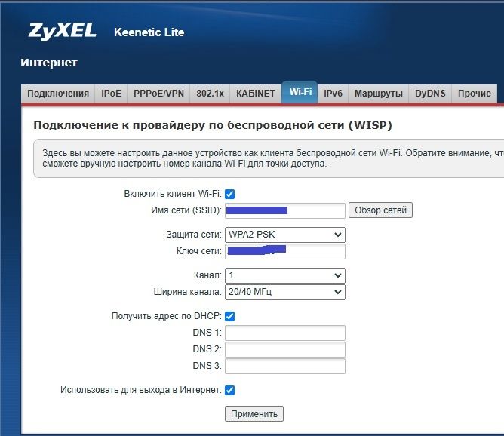
Task: Click the Keenetic Lite title text
Action: click(149, 32)
